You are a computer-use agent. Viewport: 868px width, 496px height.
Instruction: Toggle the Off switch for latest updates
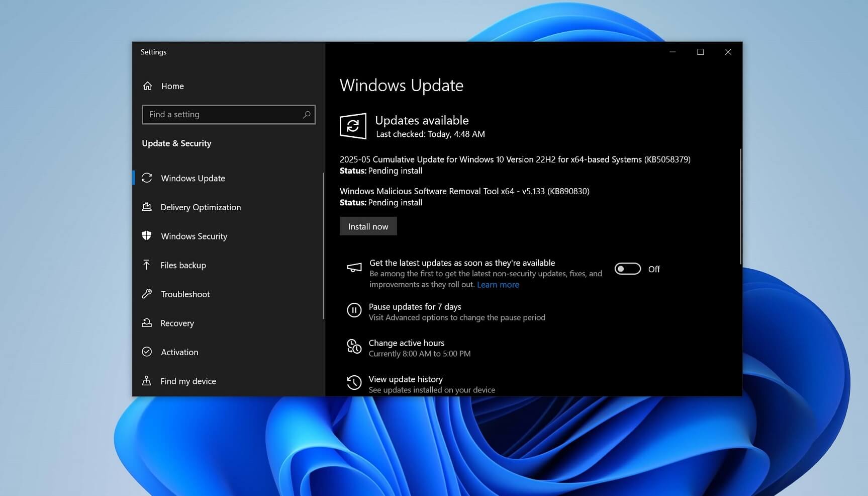tap(626, 269)
